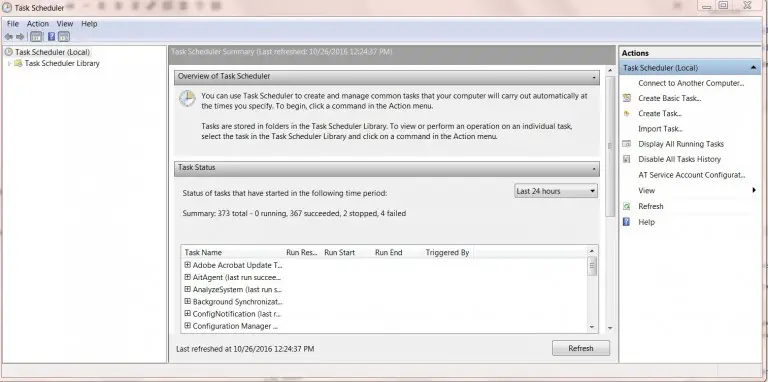
Task: Open the Help menu
Action: point(89,24)
